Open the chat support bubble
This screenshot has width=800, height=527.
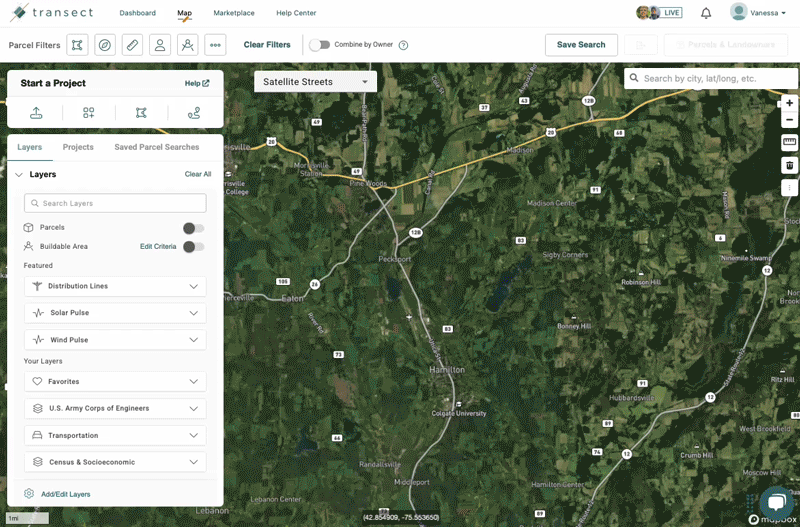pyautogui.click(x=775, y=502)
